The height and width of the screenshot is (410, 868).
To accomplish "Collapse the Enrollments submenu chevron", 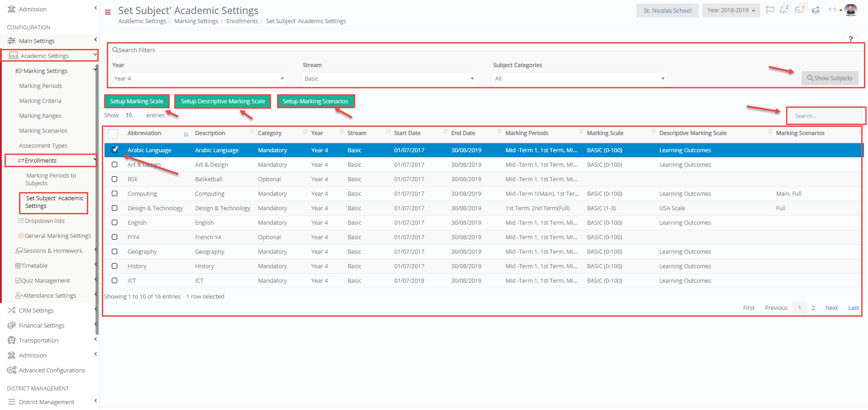I will [95, 159].
